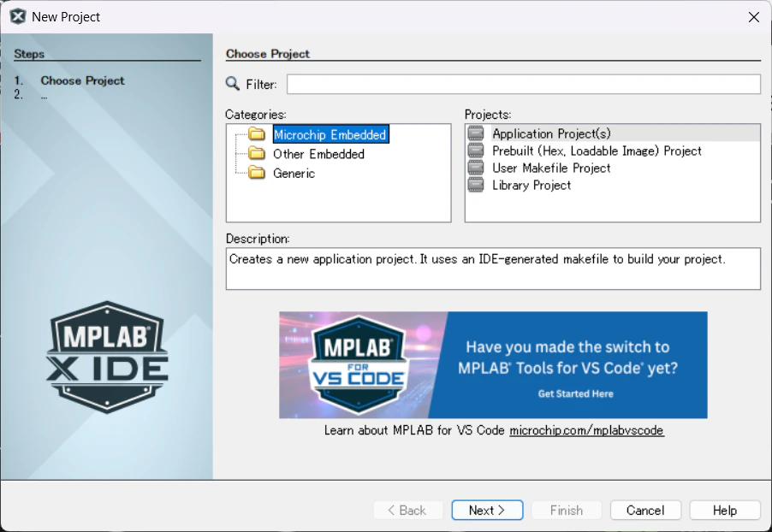Select the Other Embedded category
The width and height of the screenshot is (772, 532).
tap(318, 154)
